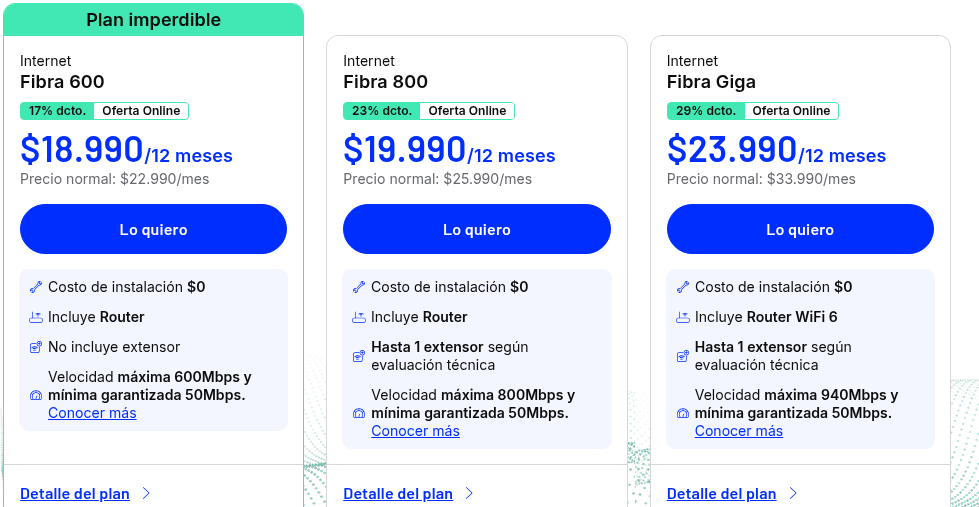979x507 pixels.
Task: Click Lo quiero for the Fibra Giga plan
Action: point(800,229)
